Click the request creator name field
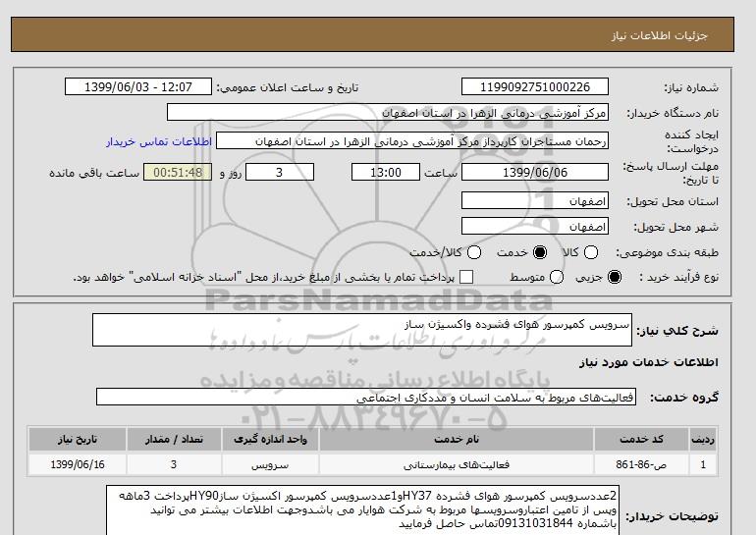Screen dimensions: 756x535 pyautogui.click(x=412, y=141)
